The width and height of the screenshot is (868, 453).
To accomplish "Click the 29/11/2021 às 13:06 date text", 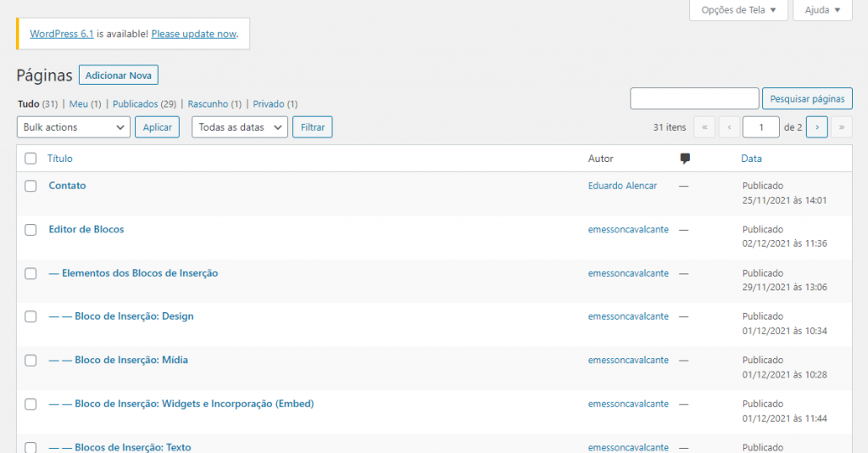I will click(784, 288).
